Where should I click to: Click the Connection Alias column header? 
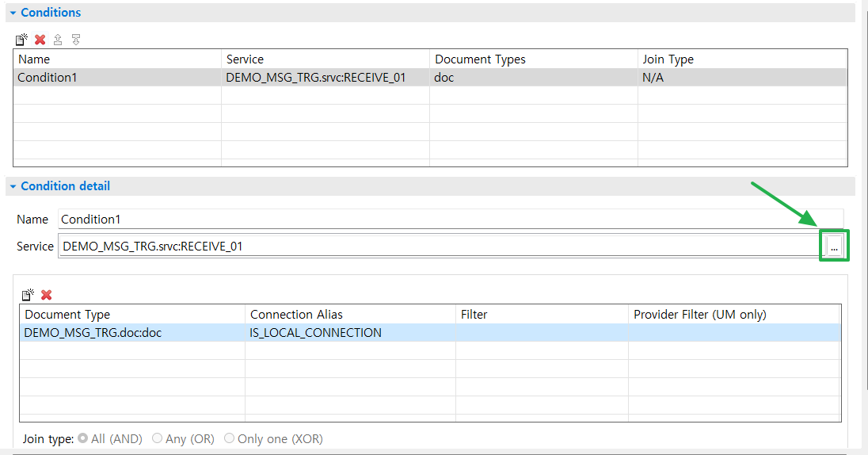pos(296,315)
